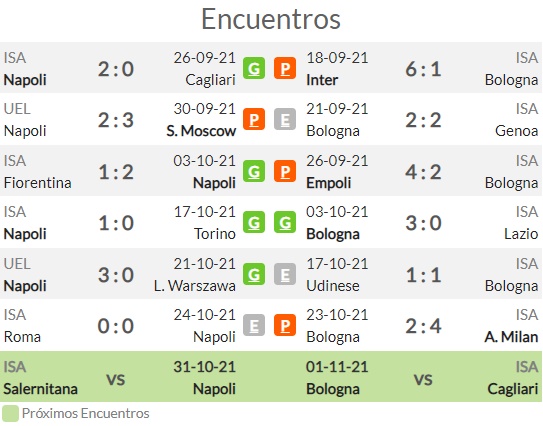Click green G badge for Napoli-L. Warszawa match
543x426 pixels.
(x=254, y=274)
